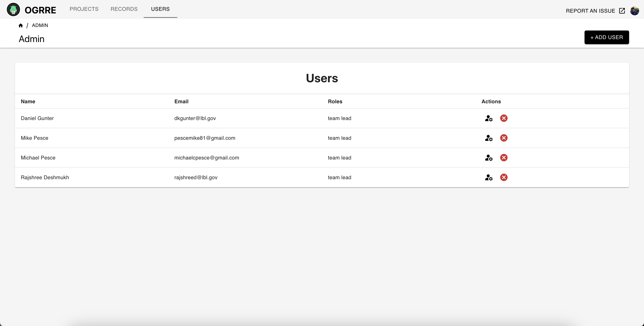Click the Name column header
Viewport: 644px width, 326px height.
pyautogui.click(x=28, y=102)
